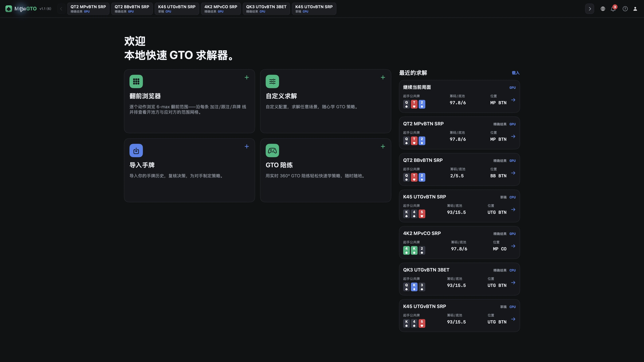Screen dimensions: 644x362
Task: Click 2/5.5 stack/pot value
Action: coord(457,176)
